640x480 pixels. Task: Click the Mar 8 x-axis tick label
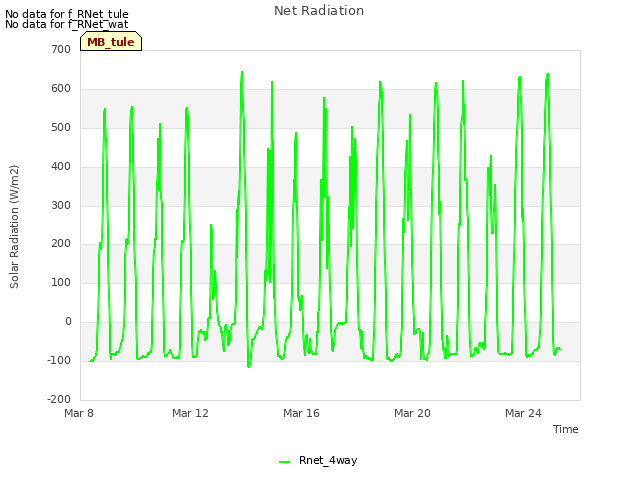pos(79,413)
